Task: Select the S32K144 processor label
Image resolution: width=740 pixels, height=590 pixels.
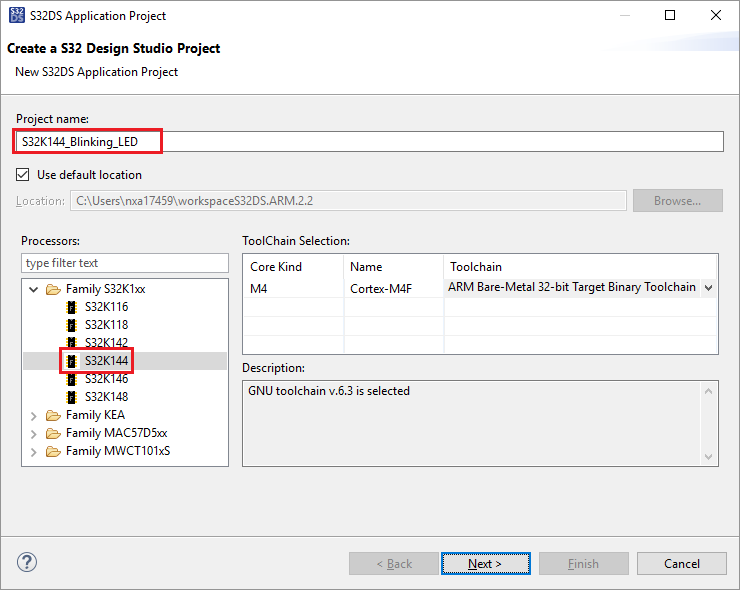Action: (x=107, y=361)
